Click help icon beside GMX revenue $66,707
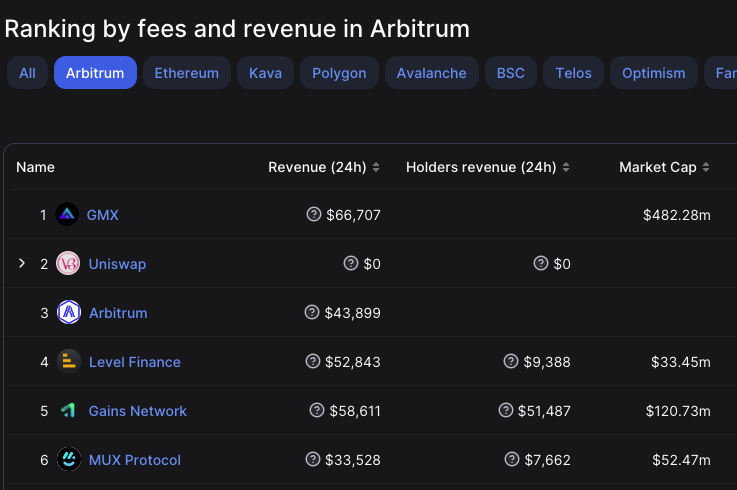The width and height of the screenshot is (737, 490). click(314, 214)
